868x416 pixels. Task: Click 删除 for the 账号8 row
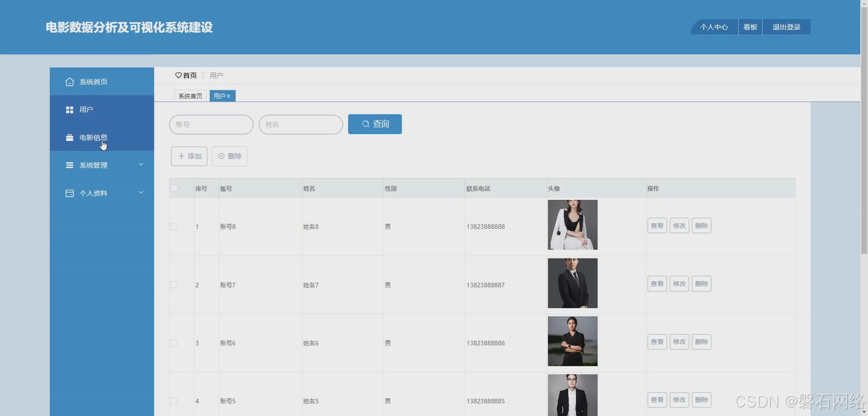701,226
